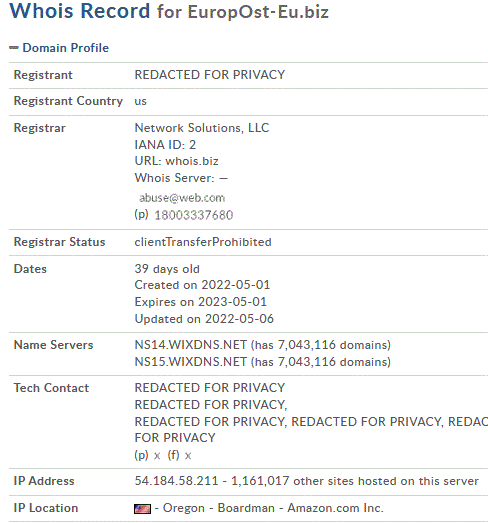The image size is (488, 523).
Task: Collapse the Domain Profile section
Action: click(x=13, y=48)
